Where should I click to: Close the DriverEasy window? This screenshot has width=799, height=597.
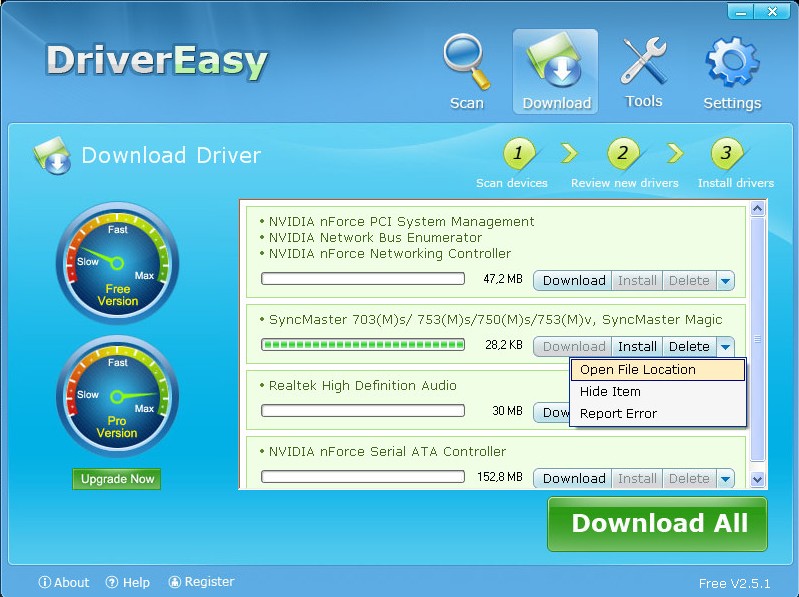click(773, 11)
